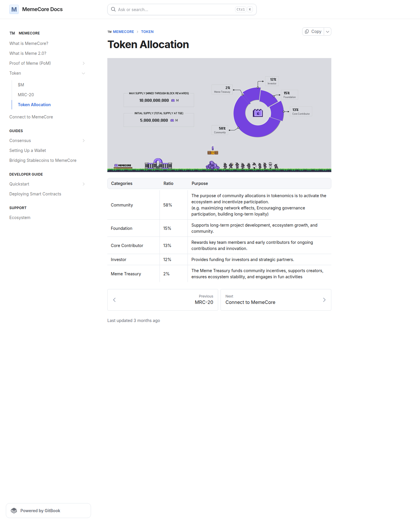Open the $M sidebar page
This screenshot has width=420, height=525.
21,85
